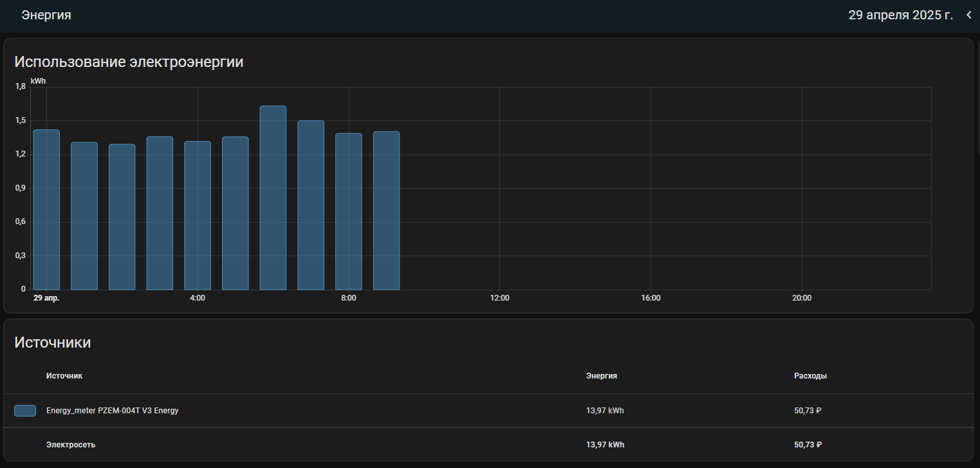Click the Источник column header
This screenshot has width=980, height=468.
(64, 376)
